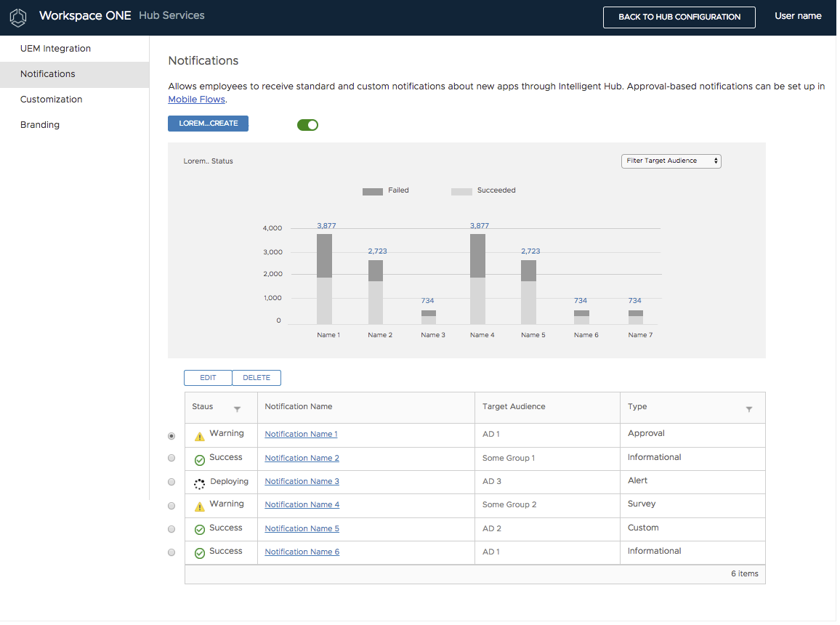Select radio button for Notification Name 2
This screenshot has width=840, height=625.
tap(171, 458)
